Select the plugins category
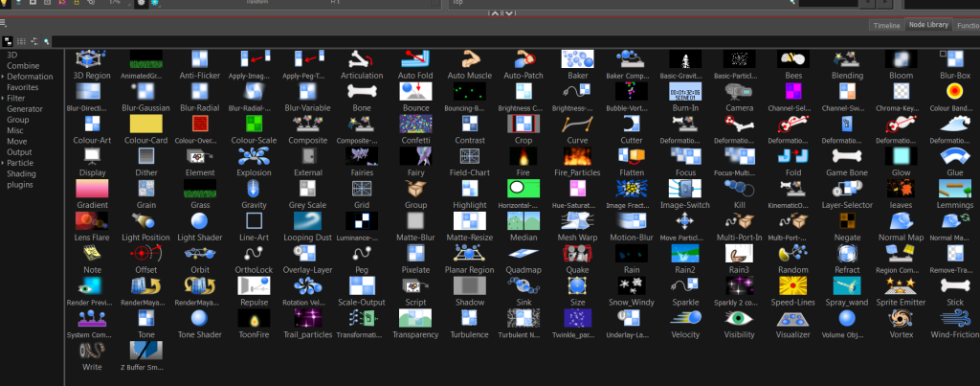The width and height of the screenshot is (980, 386). click(x=20, y=185)
